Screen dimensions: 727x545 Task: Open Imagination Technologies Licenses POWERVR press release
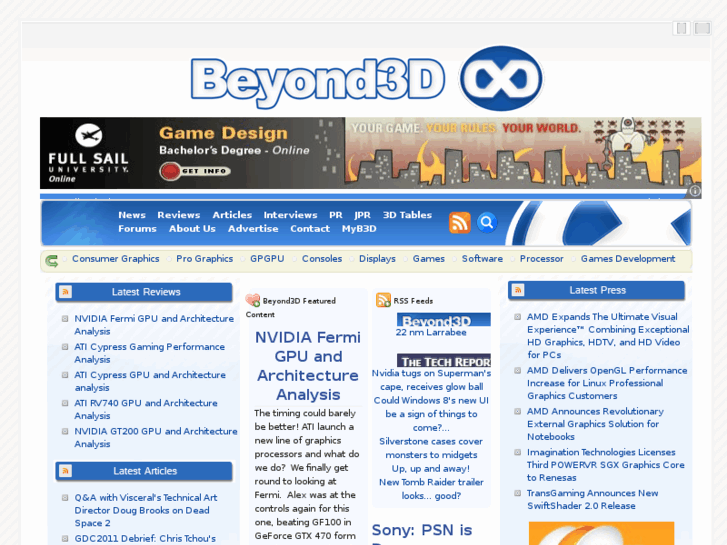(x=606, y=465)
